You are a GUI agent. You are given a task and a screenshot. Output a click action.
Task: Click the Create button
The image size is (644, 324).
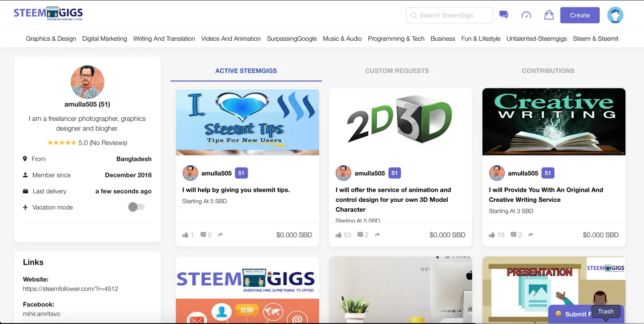(580, 15)
